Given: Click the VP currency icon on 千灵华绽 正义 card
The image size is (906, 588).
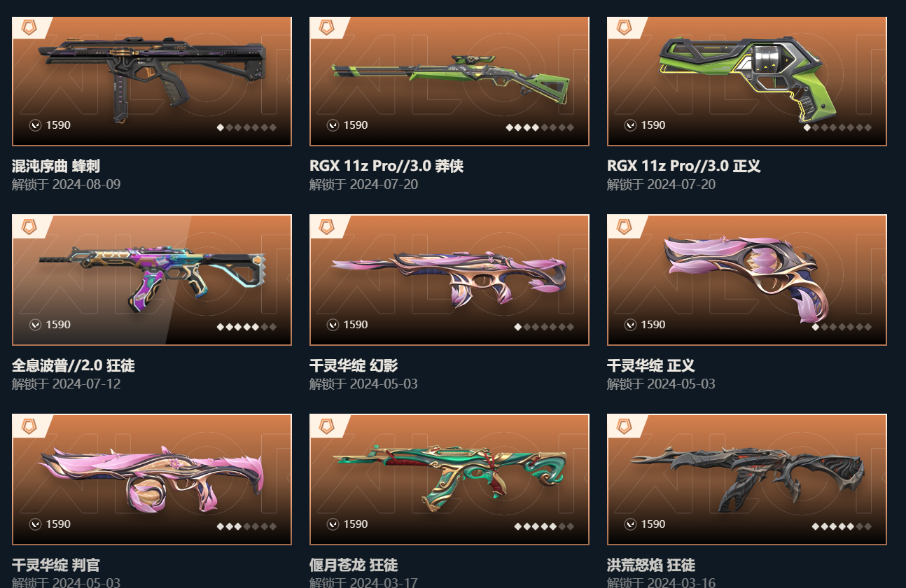Looking at the screenshot, I should (631, 325).
